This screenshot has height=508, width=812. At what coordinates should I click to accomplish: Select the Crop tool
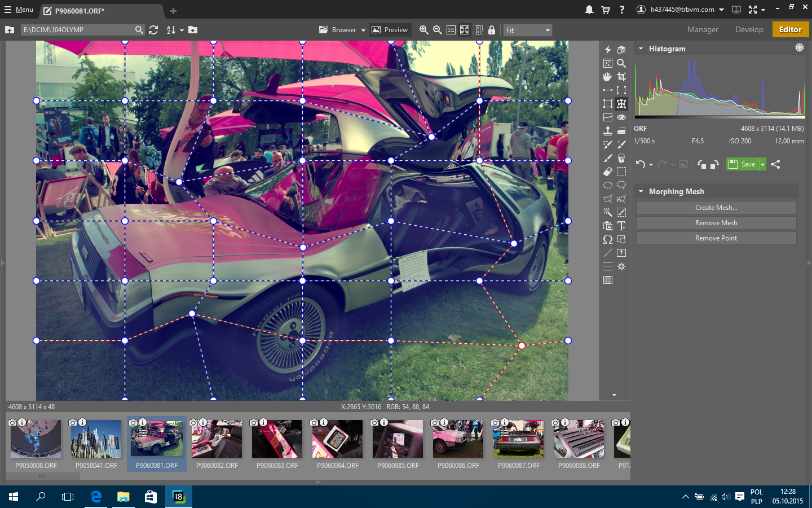[x=621, y=76]
